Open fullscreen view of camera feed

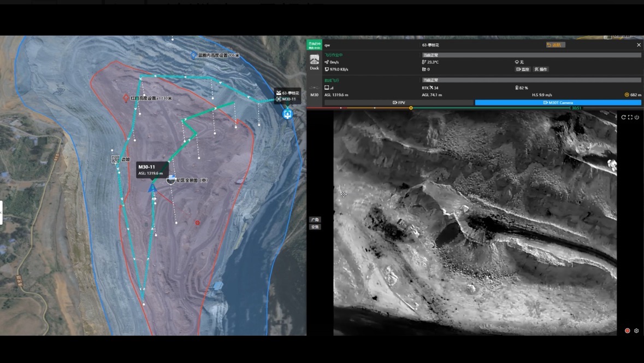(x=630, y=117)
